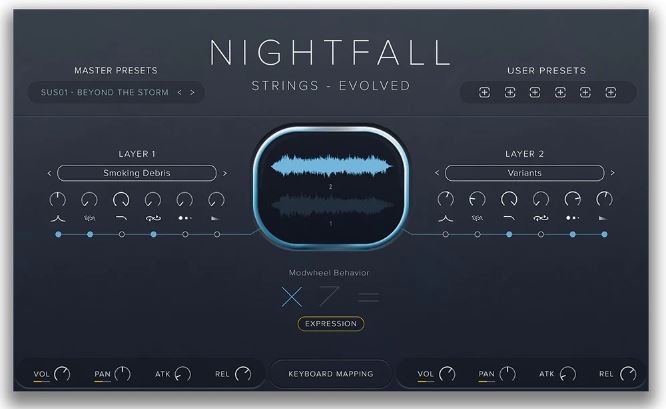Toggle Layer 1 first effect enable dot
666x409 pixels.
pyautogui.click(x=58, y=234)
